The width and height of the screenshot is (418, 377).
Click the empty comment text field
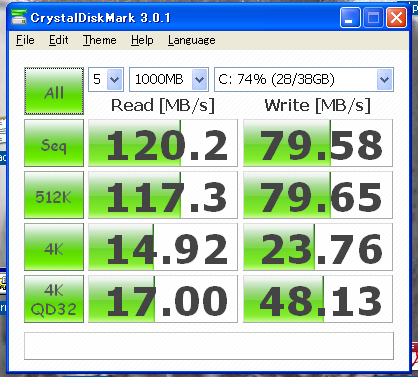pyautogui.click(x=209, y=346)
